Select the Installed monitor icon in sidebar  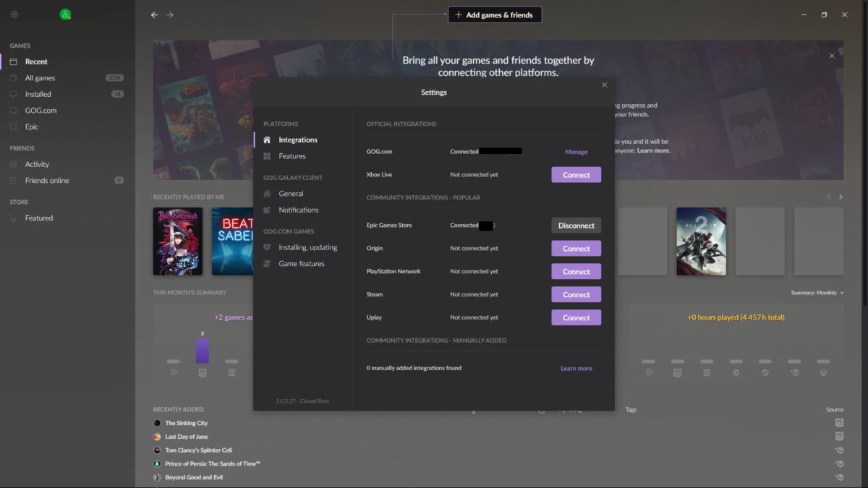point(13,94)
